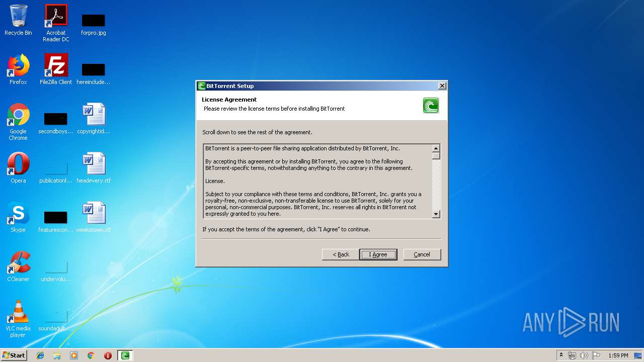Click license scrollbar down arrow

pyautogui.click(x=436, y=214)
